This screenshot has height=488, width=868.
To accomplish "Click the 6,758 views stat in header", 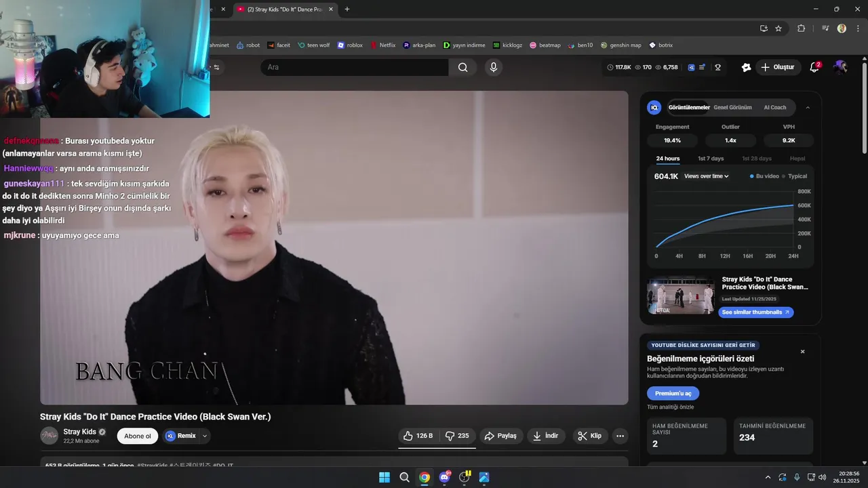I will coord(666,67).
